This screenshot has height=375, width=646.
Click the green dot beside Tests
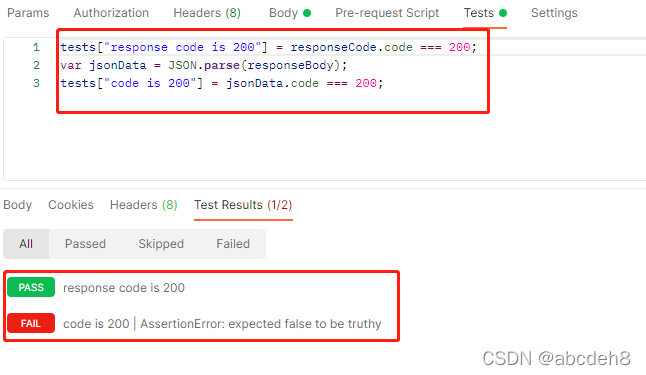click(503, 13)
